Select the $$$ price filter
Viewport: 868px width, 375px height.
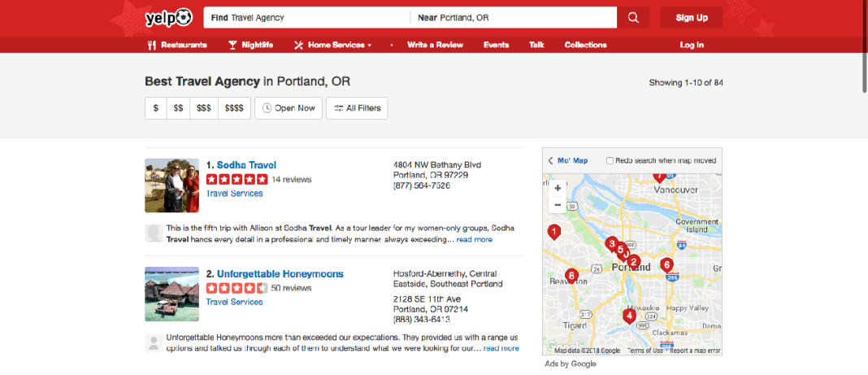pyautogui.click(x=203, y=108)
